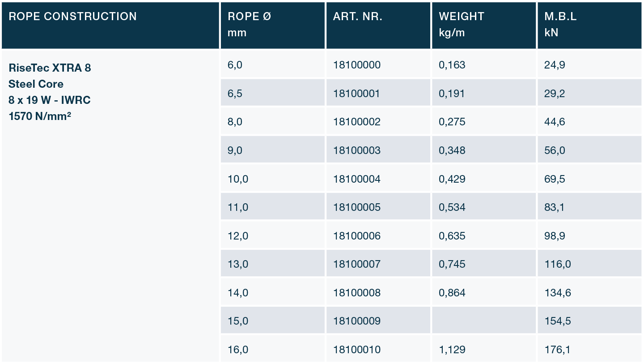
Task: Click M.B.L value 29,2
Action: 555,94
